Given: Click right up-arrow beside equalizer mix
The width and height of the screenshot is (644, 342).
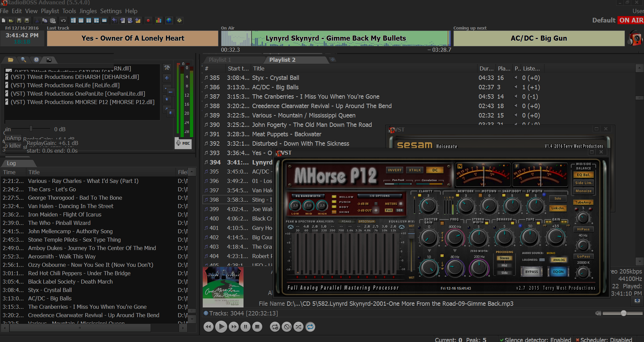Looking at the screenshot, I should point(401,227).
